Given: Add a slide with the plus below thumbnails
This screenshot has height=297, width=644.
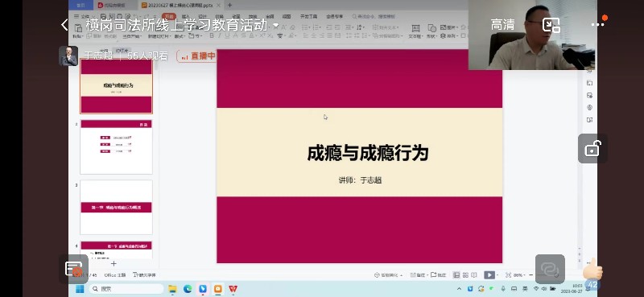Looking at the screenshot, I should (114, 263).
